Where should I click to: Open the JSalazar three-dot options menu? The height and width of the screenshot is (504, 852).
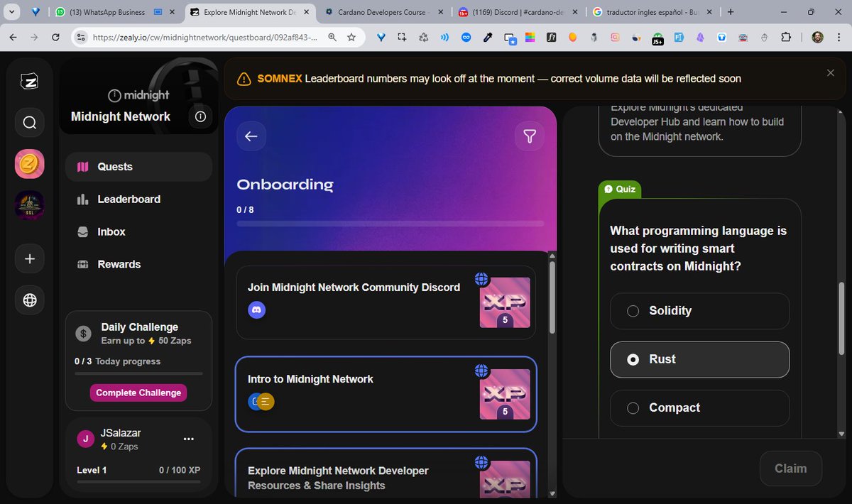[189, 439]
